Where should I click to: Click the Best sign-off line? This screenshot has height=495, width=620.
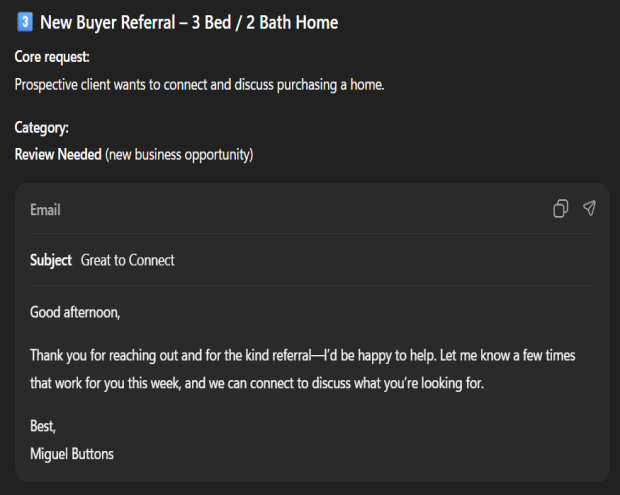point(43,426)
